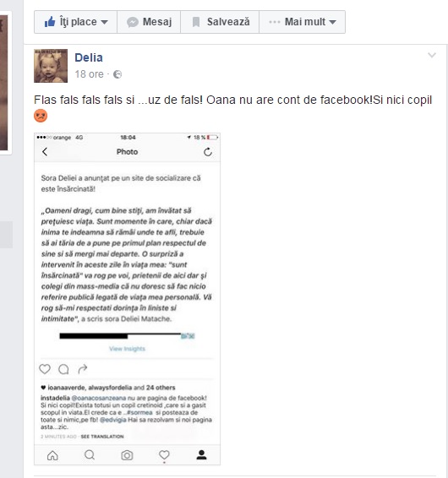Image resolution: width=448 pixels, height=478 pixels.
Task: Save the page with Salvează button
Action: click(x=220, y=22)
